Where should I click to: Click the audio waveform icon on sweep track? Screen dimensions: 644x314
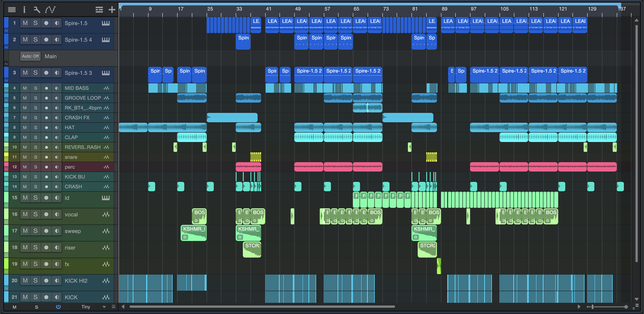tap(106, 231)
